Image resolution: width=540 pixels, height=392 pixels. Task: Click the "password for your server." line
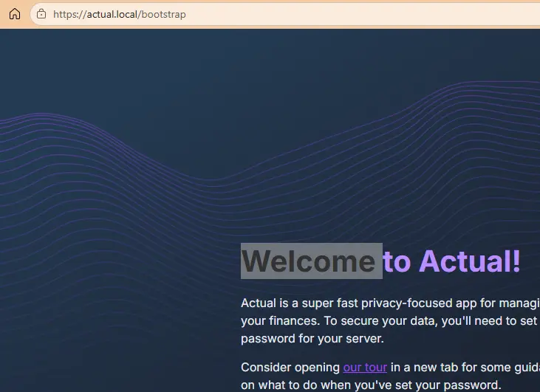click(312, 339)
